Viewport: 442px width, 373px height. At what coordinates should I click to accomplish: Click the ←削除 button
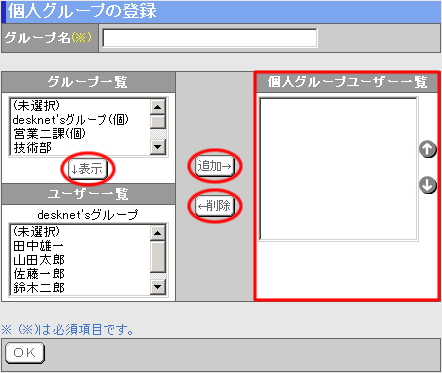click(x=215, y=206)
